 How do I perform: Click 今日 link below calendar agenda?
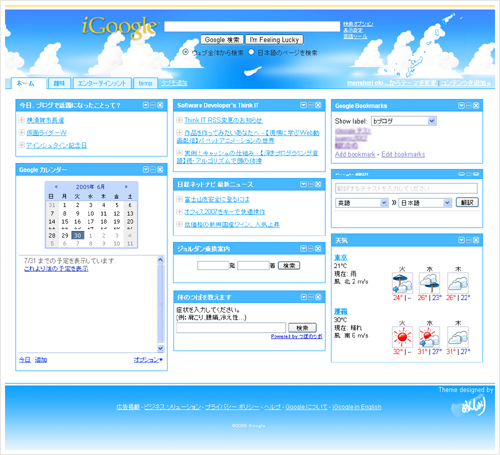coord(25,360)
